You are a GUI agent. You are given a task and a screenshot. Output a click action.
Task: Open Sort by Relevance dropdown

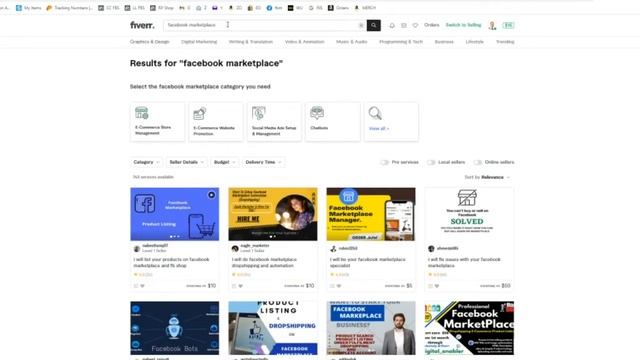coord(488,177)
